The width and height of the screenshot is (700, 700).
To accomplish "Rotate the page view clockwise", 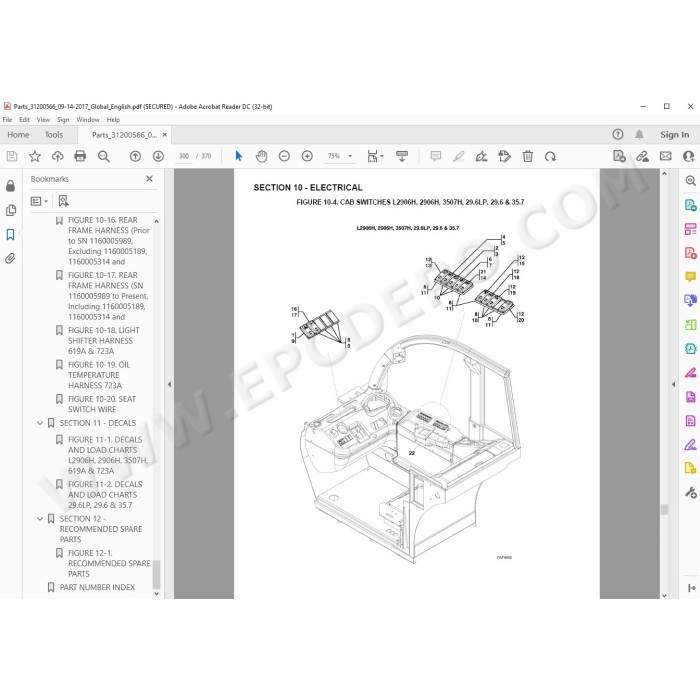I will [550, 156].
